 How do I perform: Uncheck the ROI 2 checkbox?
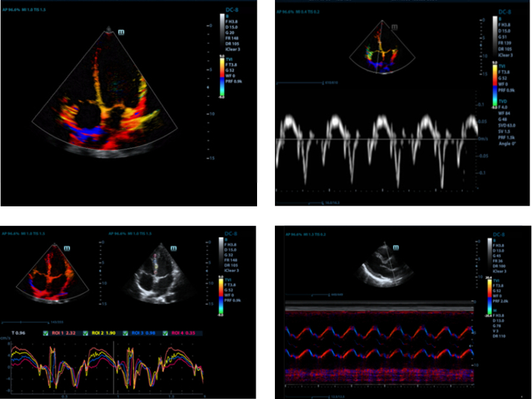(86, 334)
